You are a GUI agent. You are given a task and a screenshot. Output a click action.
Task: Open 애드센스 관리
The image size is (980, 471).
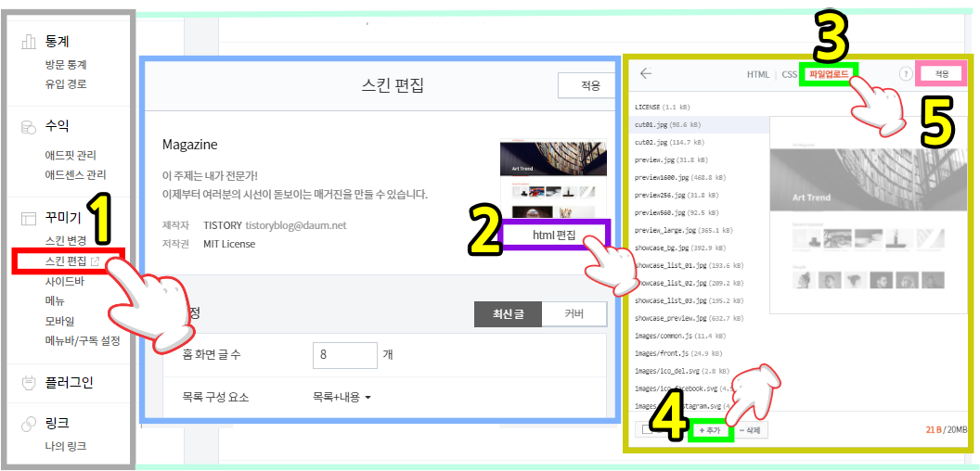75,174
